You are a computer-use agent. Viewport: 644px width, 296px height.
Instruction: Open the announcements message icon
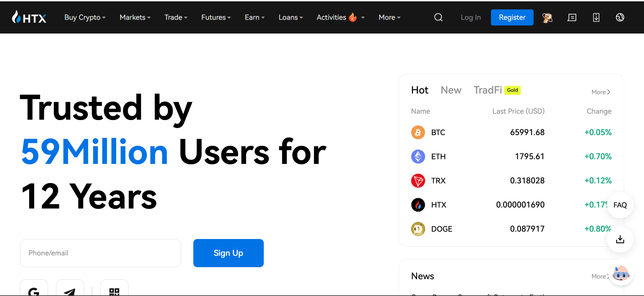572,17
